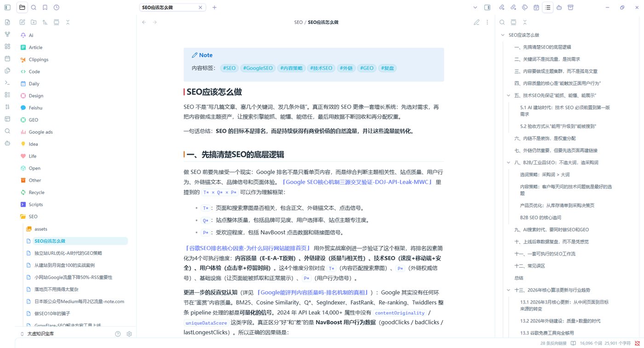Collapse the SEO应该怎么做 outline root
Viewport: 644px width, 348px height.
pyautogui.click(x=503, y=35)
